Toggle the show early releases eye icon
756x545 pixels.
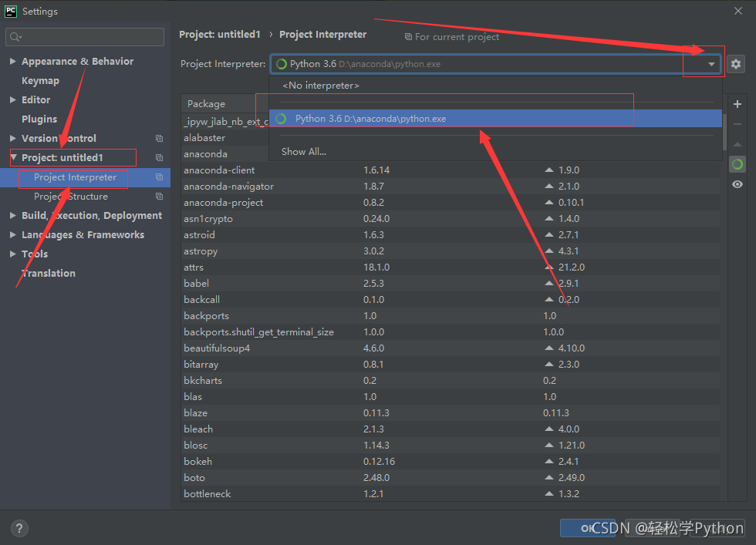point(737,184)
